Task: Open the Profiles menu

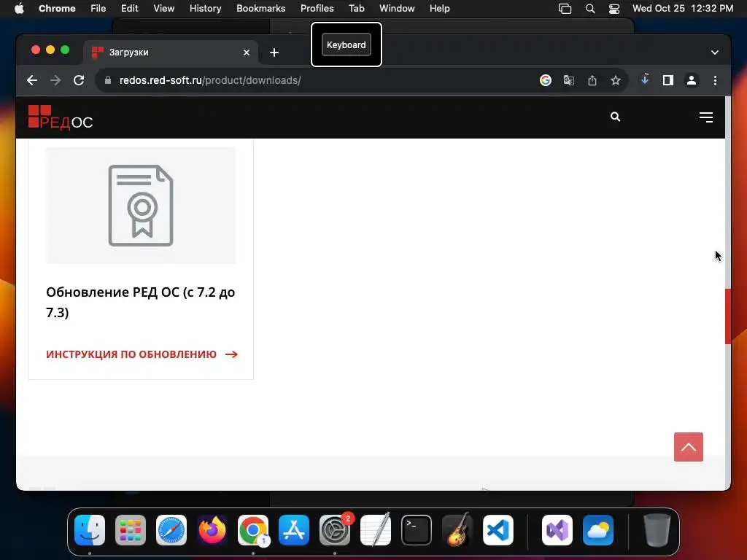Action: 317,9
